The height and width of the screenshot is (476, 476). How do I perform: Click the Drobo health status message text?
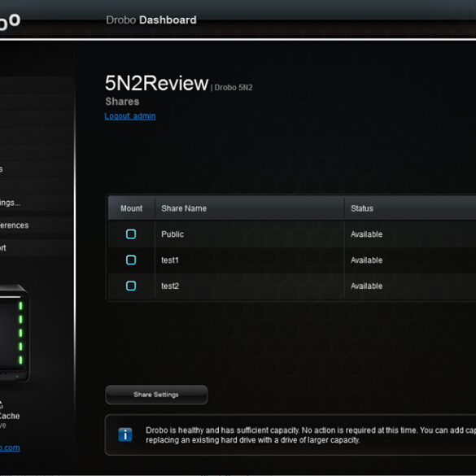click(x=311, y=435)
